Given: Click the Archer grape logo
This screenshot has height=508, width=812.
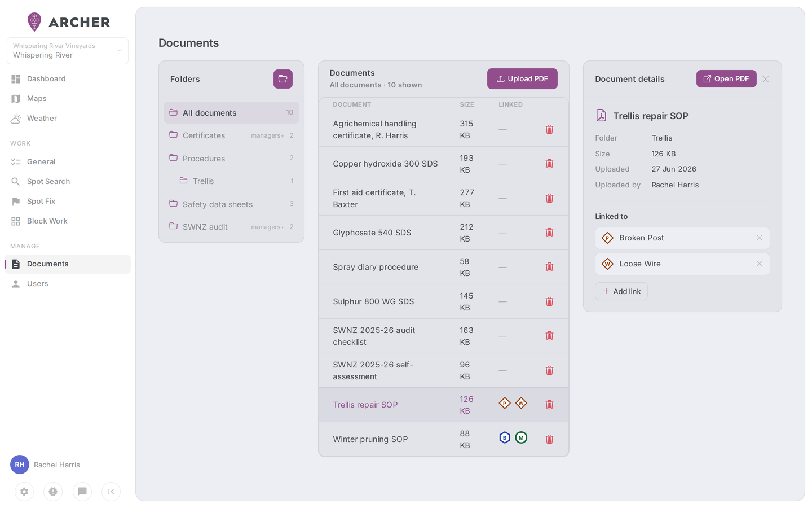Looking at the screenshot, I should coord(34,22).
